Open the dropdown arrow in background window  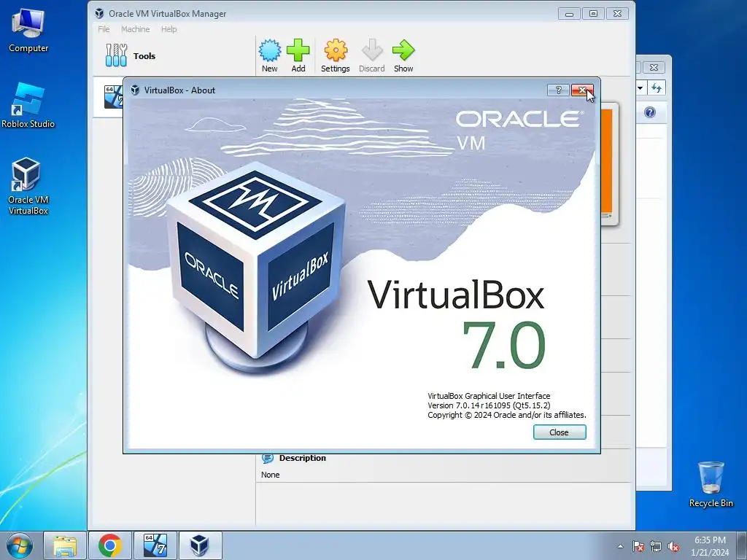640,87
